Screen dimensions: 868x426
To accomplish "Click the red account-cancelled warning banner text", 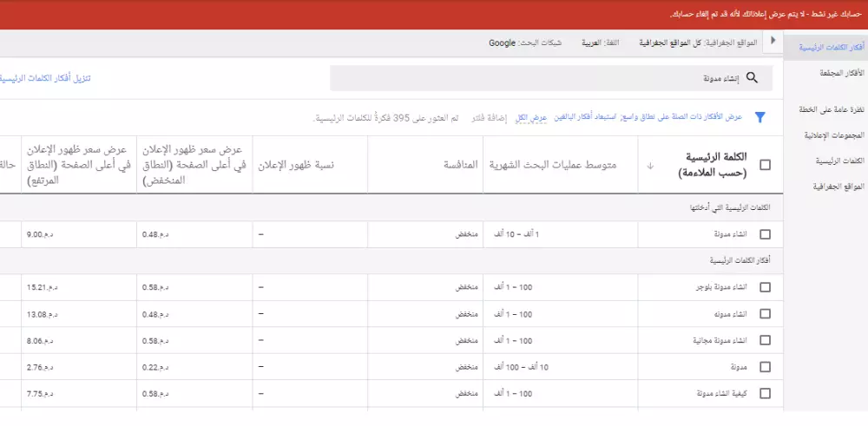I will pyautogui.click(x=767, y=14).
